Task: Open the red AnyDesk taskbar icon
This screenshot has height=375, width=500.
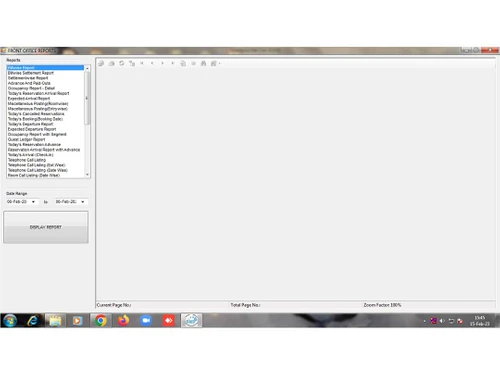Action: [x=169, y=321]
